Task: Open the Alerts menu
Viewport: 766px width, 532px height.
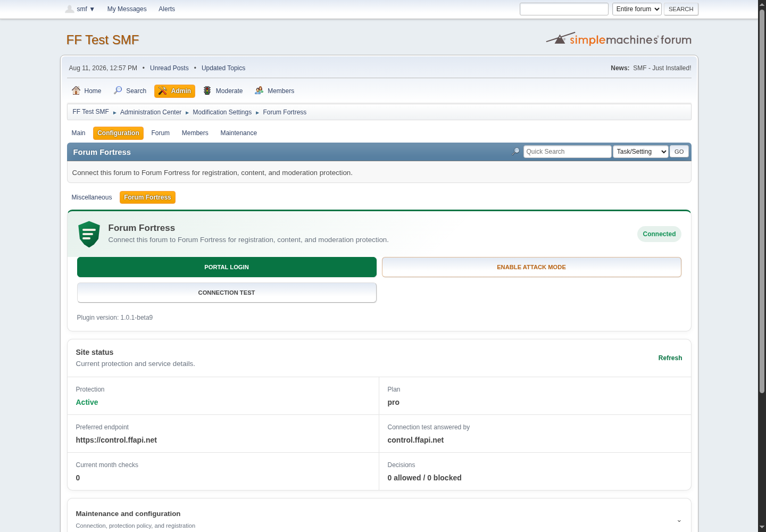Action: (x=166, y=9)
